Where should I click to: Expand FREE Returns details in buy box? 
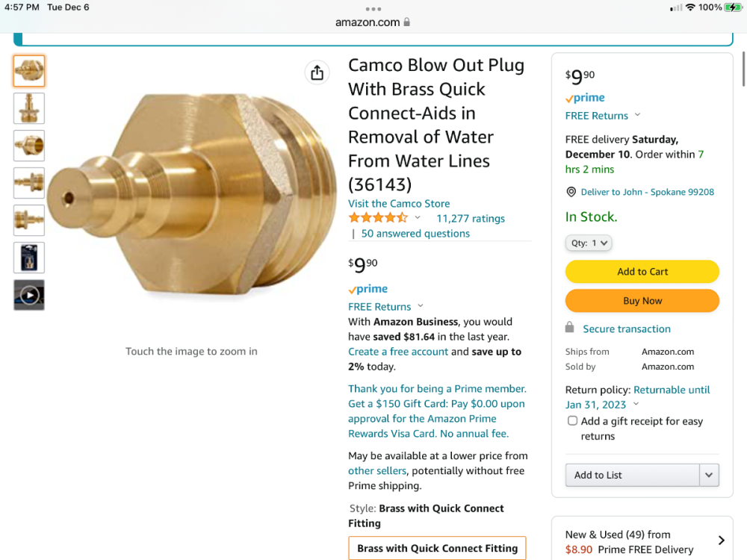(637, 115)
